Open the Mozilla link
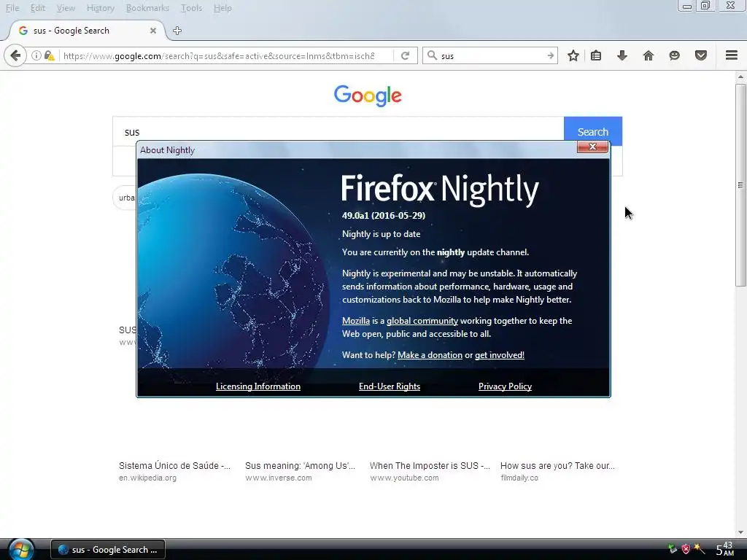747x560 pixels. coord(356,321)
